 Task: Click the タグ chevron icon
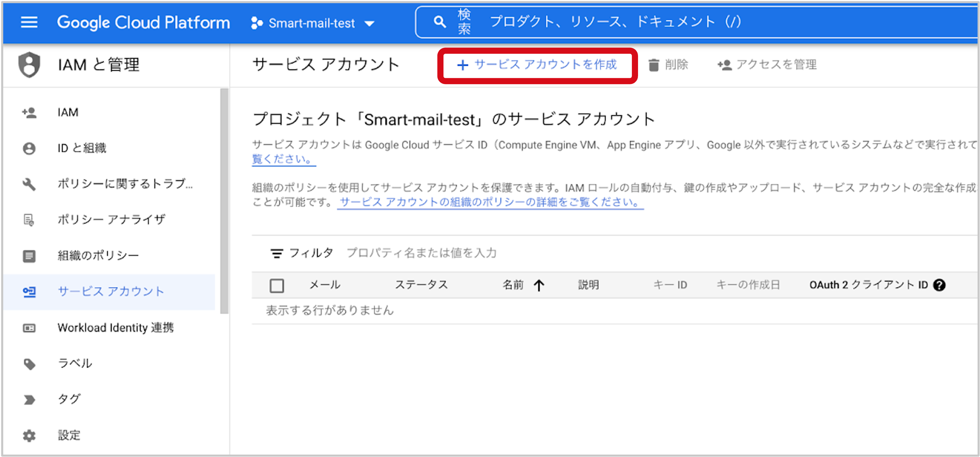point(29,400)
